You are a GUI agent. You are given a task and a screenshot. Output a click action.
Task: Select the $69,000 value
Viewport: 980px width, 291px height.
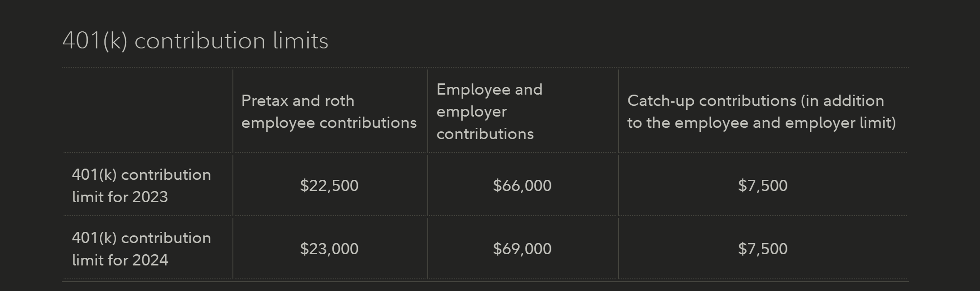[522, 249]
